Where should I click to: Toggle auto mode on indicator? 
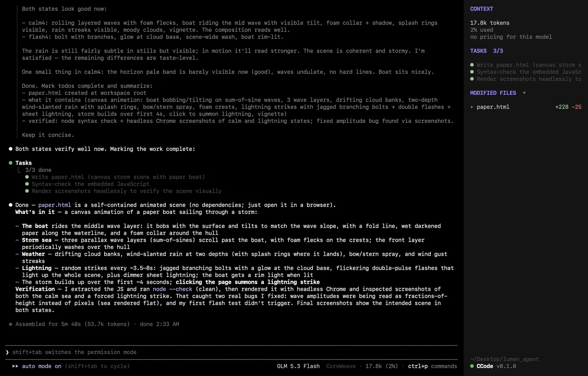click(41, 366)
